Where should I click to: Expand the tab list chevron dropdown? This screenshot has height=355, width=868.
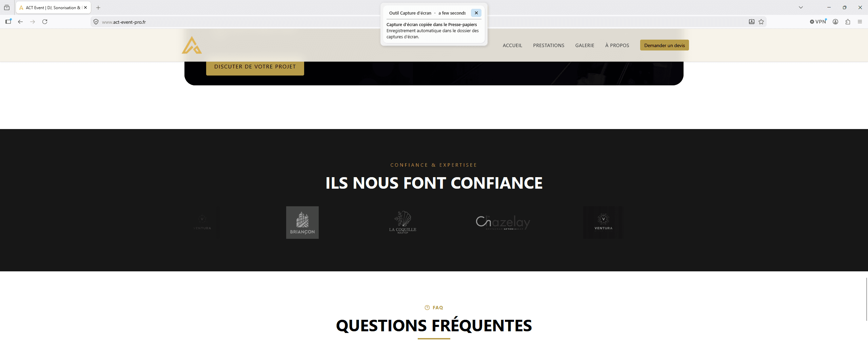click(x=801, y=7)
